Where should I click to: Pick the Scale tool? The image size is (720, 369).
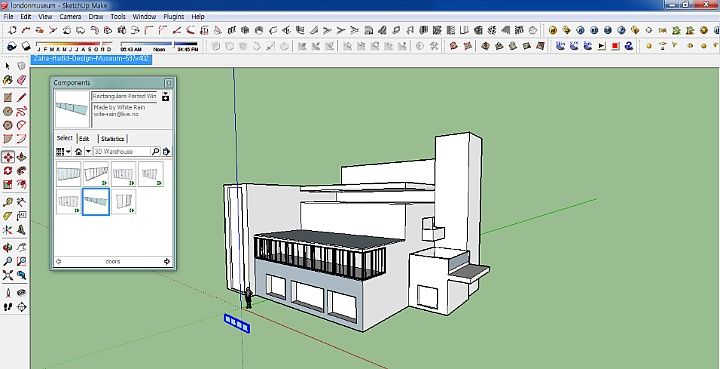click(7, 184)
